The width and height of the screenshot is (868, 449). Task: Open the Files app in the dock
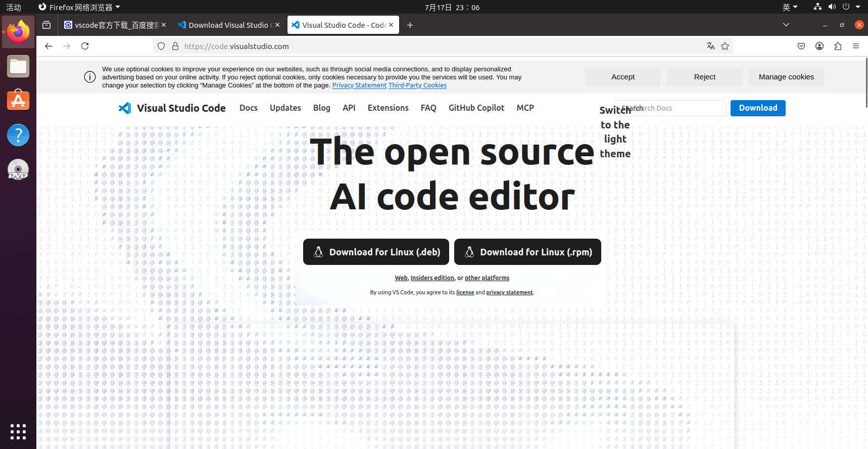pos(18,66)
